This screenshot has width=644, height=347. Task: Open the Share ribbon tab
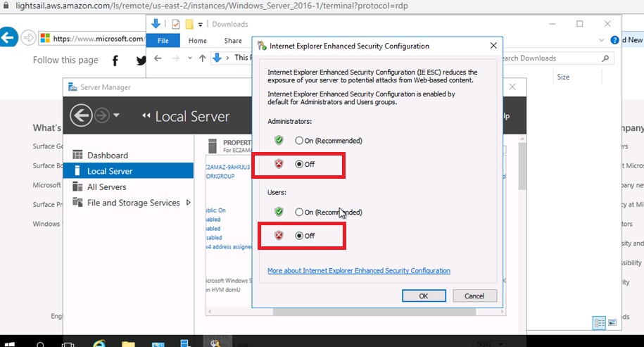coord(233,41)
